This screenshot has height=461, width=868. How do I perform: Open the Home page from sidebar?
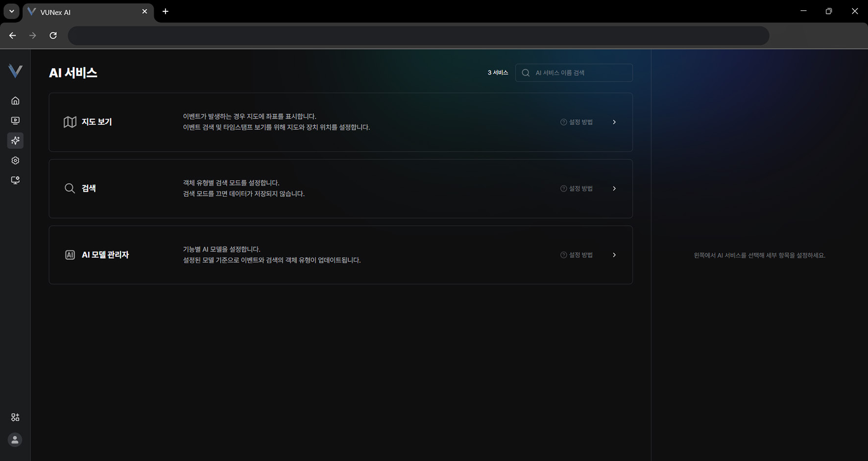(x=15, y=100)
